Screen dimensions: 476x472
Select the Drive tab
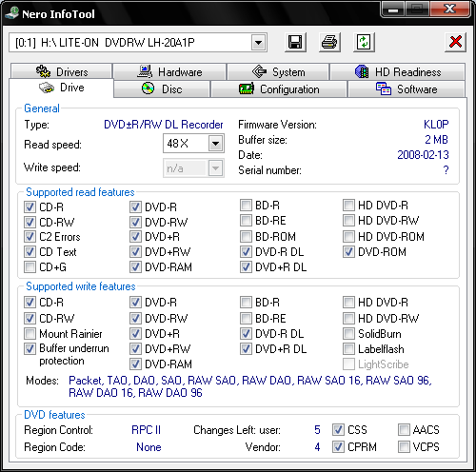pyautogui.click(x=61, y=88)
